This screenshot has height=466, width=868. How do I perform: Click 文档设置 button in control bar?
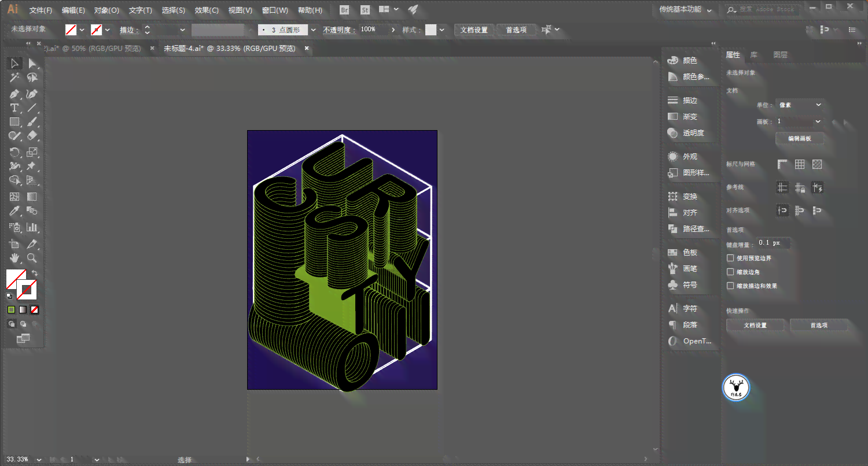coord(474,29)
